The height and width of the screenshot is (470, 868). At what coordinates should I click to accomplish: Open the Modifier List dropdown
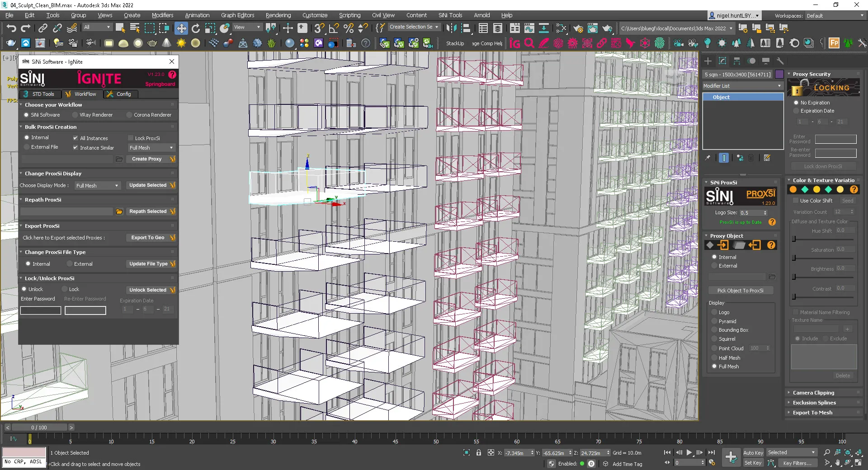[742, 86]
